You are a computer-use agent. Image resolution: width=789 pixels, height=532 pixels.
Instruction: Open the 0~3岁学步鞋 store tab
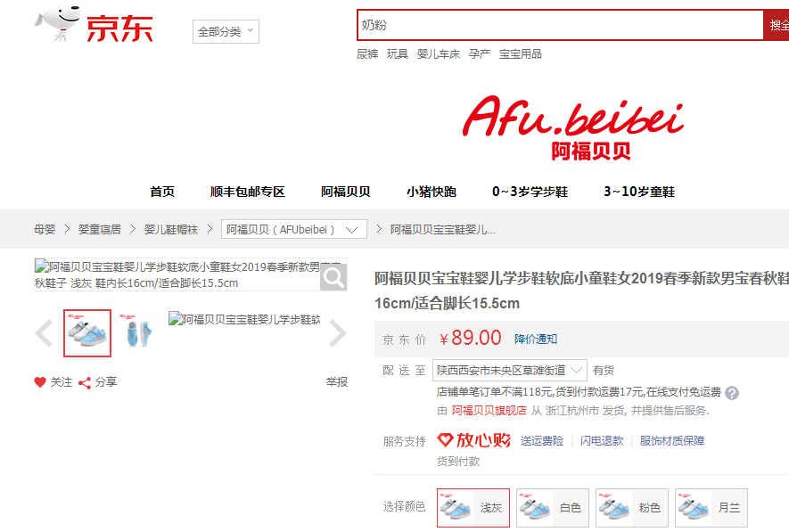pyautogui.click(x=530, y=192)
